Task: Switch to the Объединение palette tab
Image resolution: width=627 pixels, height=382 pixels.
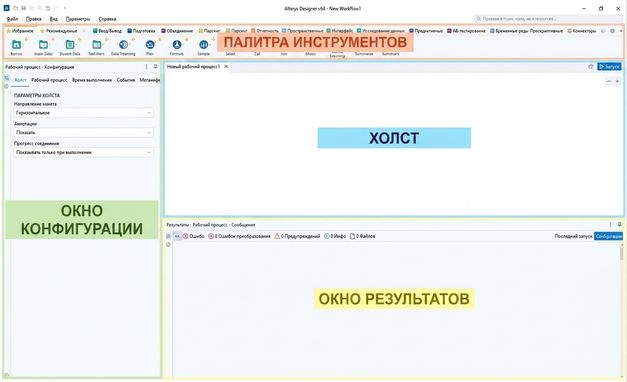Action: click(177, 31)
